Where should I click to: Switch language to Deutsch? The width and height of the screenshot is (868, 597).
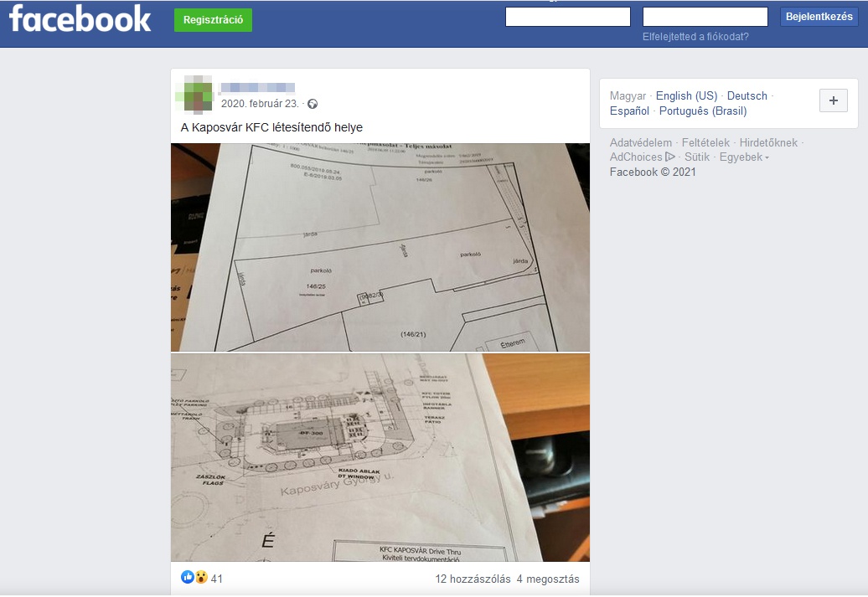pos(747,95)
